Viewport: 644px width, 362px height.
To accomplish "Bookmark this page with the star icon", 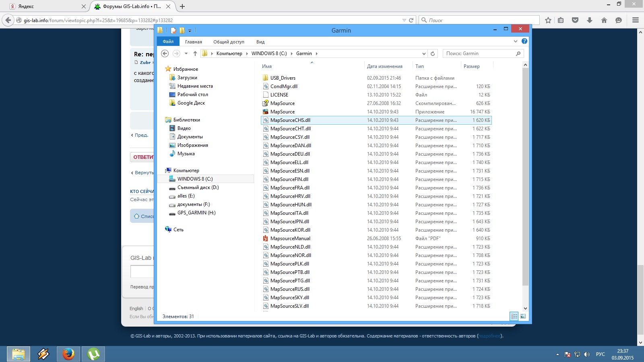I will pos(548,20).
